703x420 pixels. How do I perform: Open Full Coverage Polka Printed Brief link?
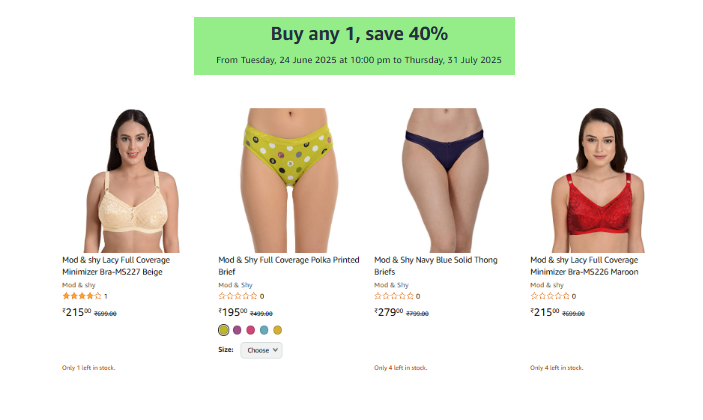289,266
